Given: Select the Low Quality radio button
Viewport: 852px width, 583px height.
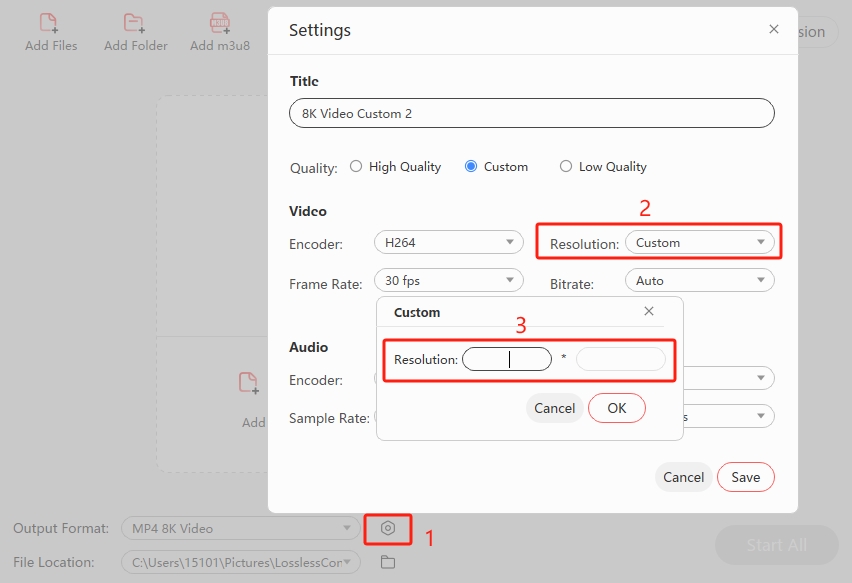Looking at the screenshot, I should click(566, 167).
